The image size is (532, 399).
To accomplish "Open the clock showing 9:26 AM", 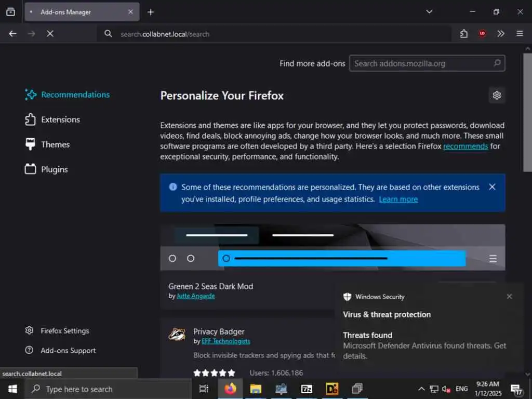I will point(487,389).
